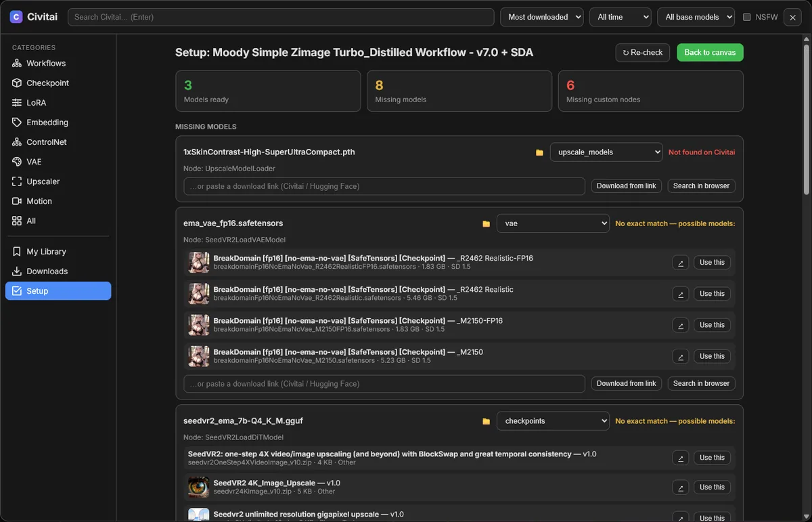812x522 pixels.
Task: Click download link field under ema_vae_fp16 model
Action: click(x=384, y=384)
